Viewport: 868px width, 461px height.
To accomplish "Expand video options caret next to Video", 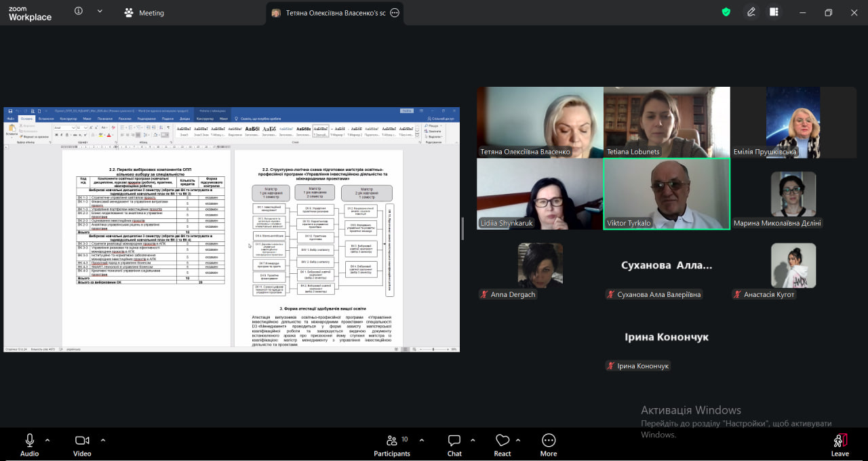I will (103, 440).
